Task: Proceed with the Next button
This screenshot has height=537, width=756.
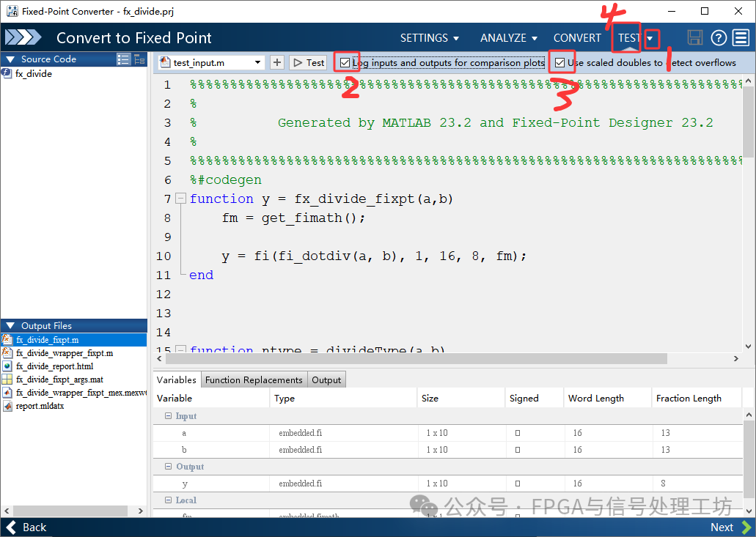Action: pos(730,527)
